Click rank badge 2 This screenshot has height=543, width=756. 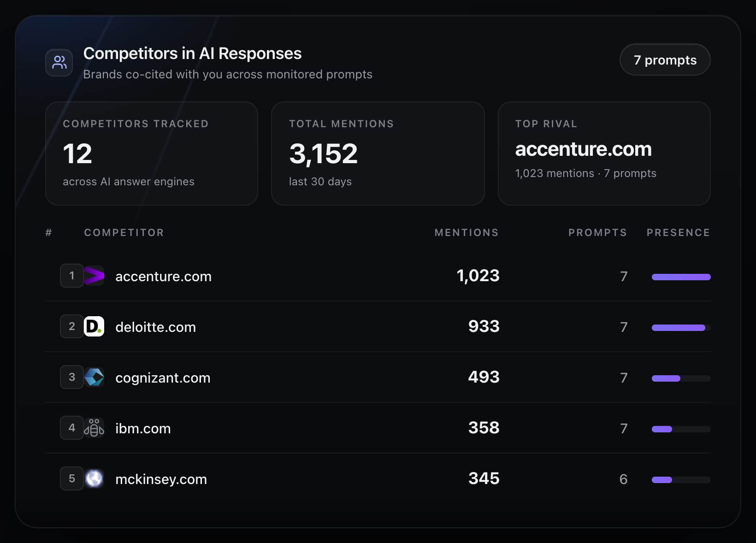click(72, 326)
